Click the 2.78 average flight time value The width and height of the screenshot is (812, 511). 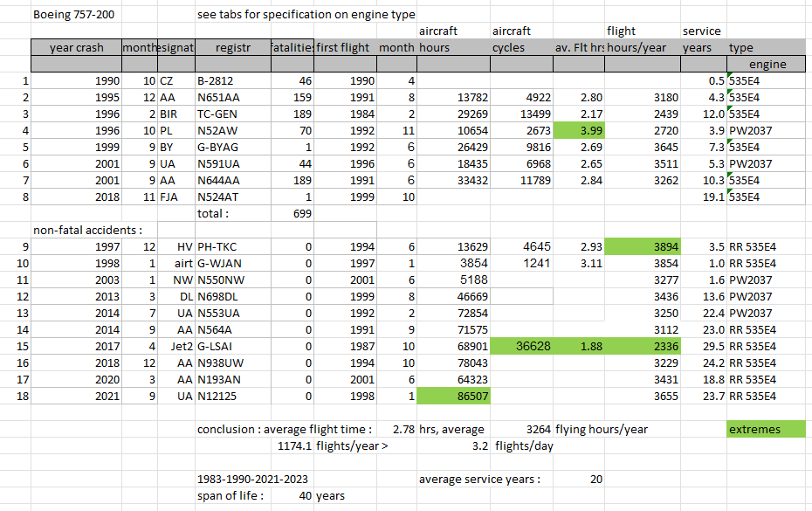point(396,429)
